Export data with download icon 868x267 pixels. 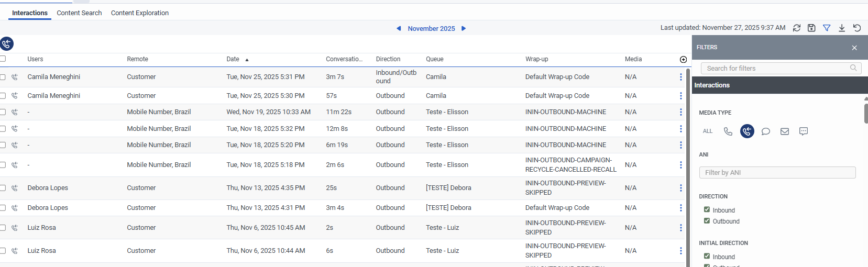842,28
